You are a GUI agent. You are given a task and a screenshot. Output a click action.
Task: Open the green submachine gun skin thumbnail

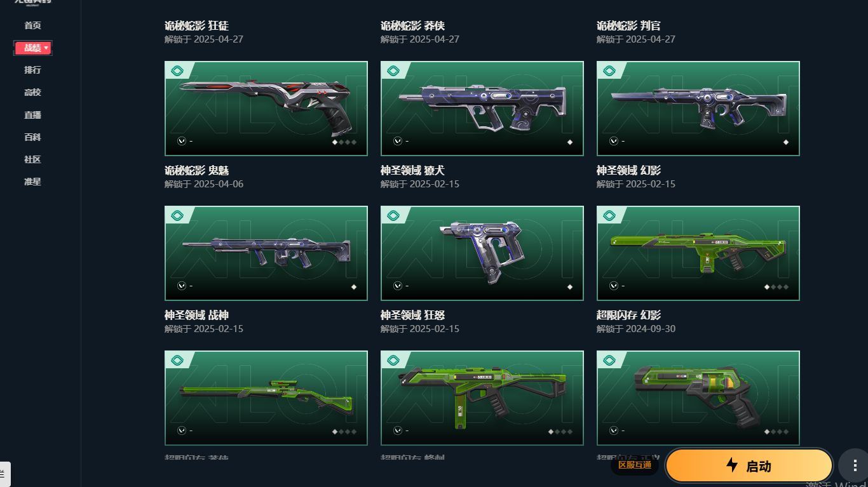[x=482, y=398]
